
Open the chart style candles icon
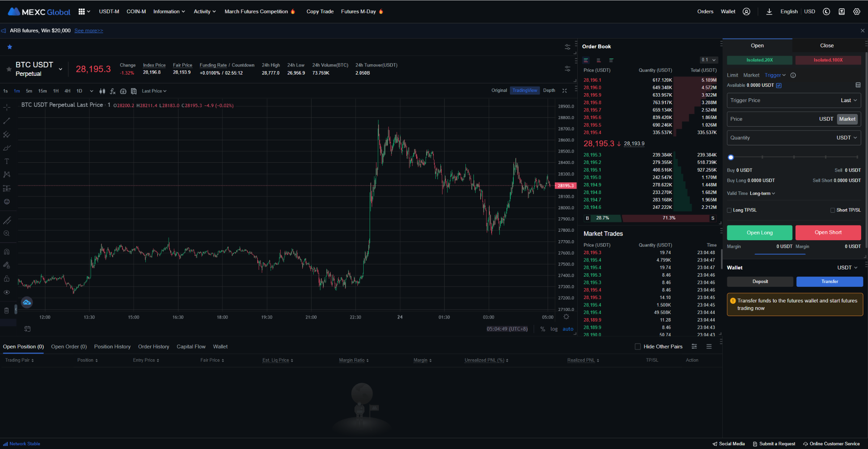[x=102, y=91]
